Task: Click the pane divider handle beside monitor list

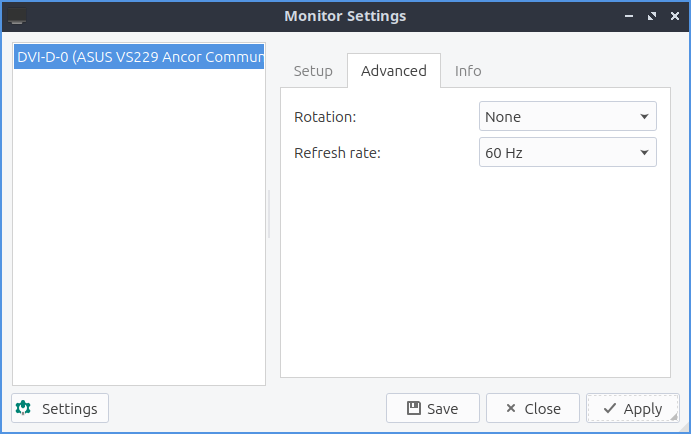Action: pyautogui.click(x=269, y=214)
